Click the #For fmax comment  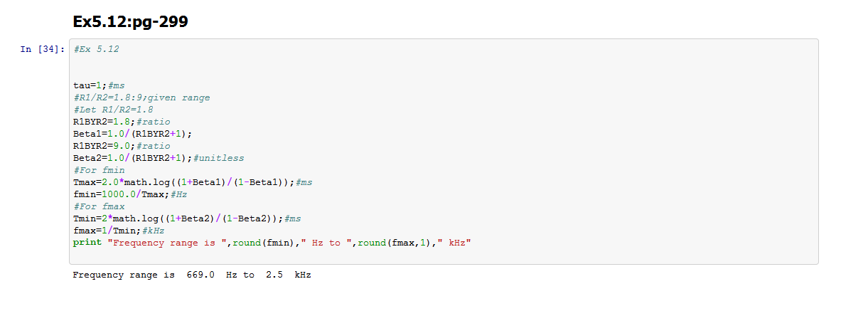tap(99, 206)
